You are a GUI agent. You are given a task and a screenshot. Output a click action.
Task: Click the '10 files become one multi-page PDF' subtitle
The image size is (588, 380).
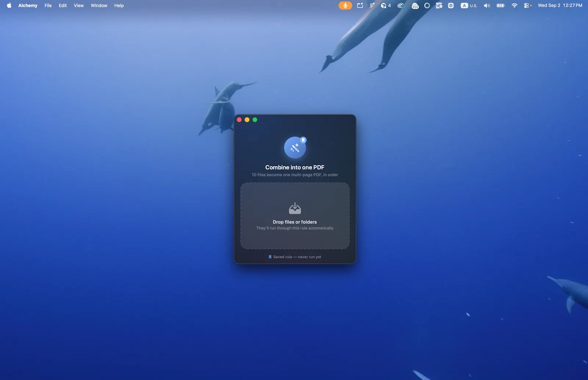coord(295,175)
